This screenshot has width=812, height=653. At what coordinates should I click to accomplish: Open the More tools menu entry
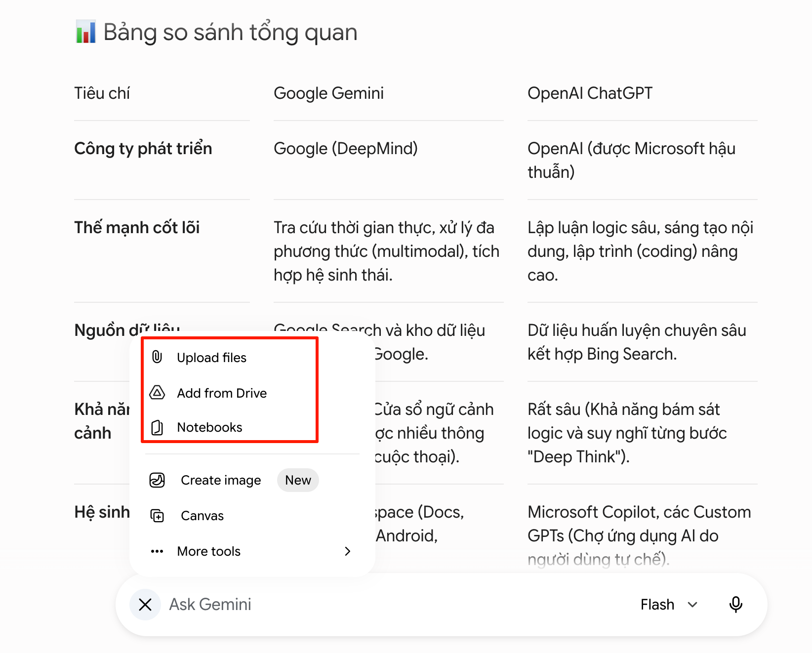pyautogui.click(x=252, y=551)
